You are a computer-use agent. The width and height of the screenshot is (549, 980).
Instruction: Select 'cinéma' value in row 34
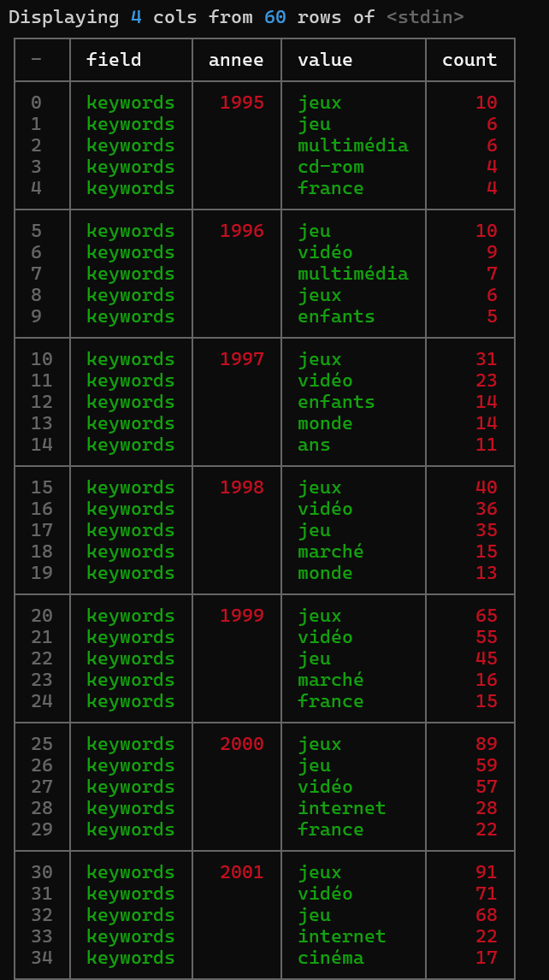pos(331,958)
